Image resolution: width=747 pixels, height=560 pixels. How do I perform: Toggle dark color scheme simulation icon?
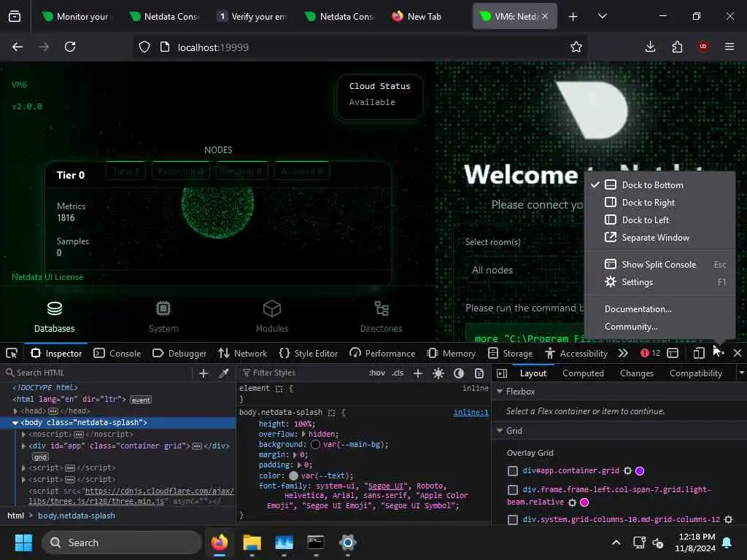point(459,373)
